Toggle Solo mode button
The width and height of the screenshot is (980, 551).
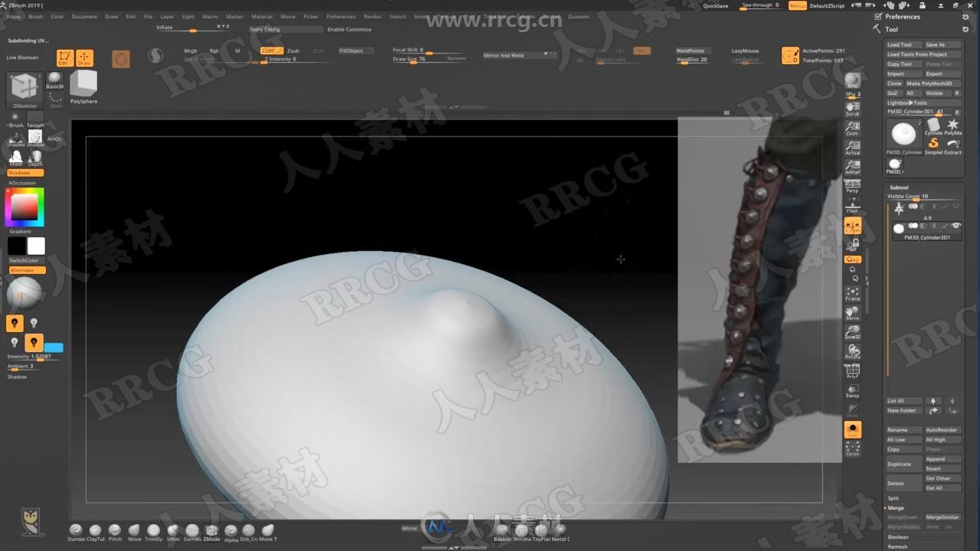click(852, 430)
